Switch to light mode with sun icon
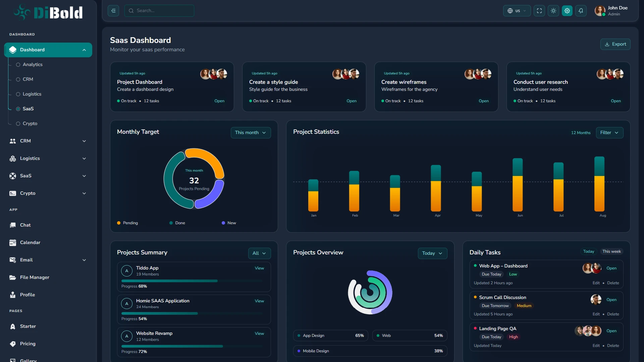Viewport: 644px width, 362px height. 553,11
